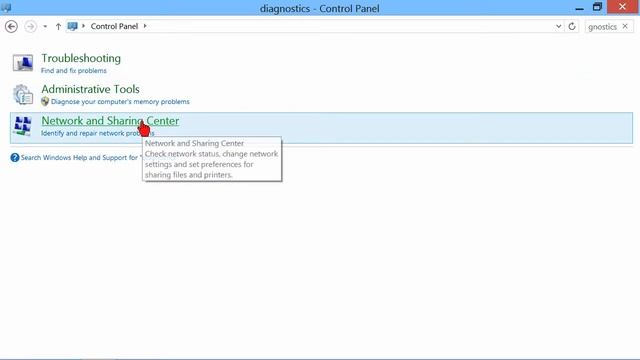Close the Control Panel window
640x360 pixels.
(x=622, y=7)
